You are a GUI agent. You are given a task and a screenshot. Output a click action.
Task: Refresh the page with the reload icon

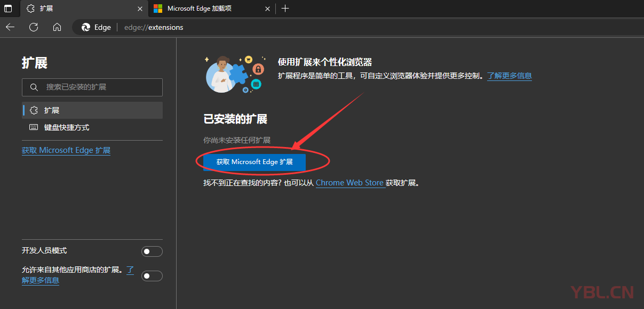(x=34, y=27)
